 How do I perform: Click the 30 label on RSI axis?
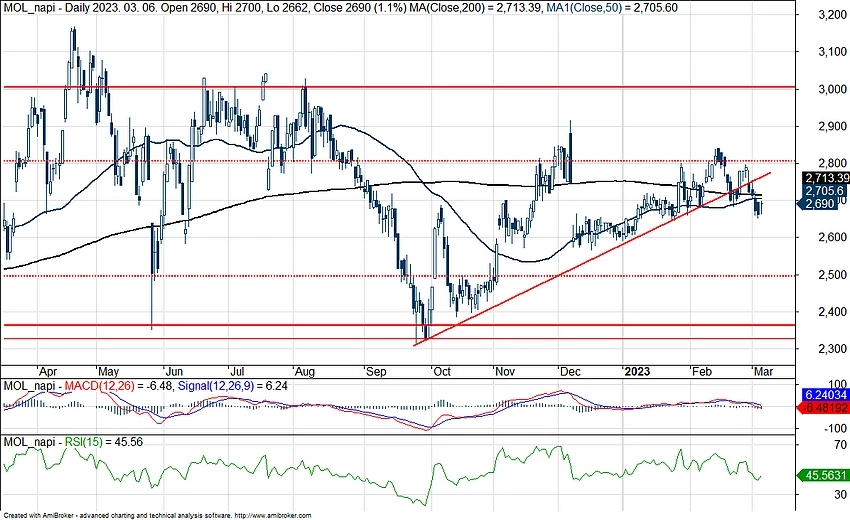[x=840, y=495]
